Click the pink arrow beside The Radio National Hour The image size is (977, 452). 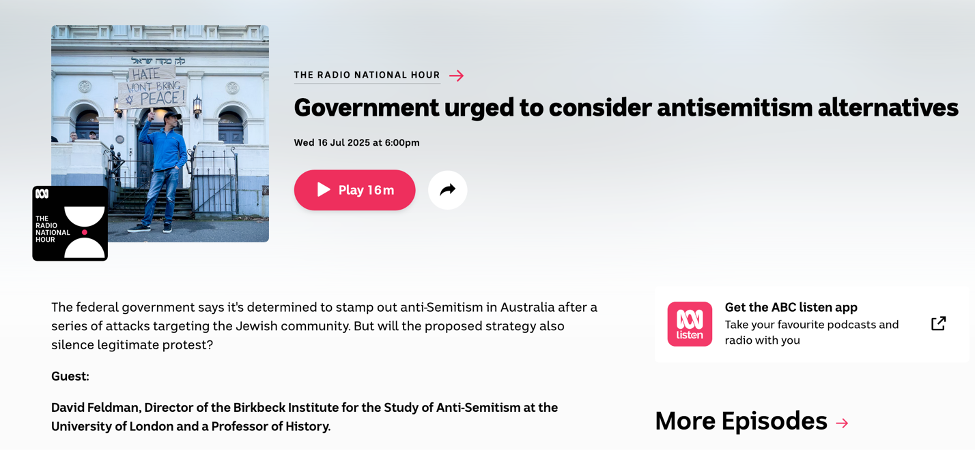[x=457, y=75]
